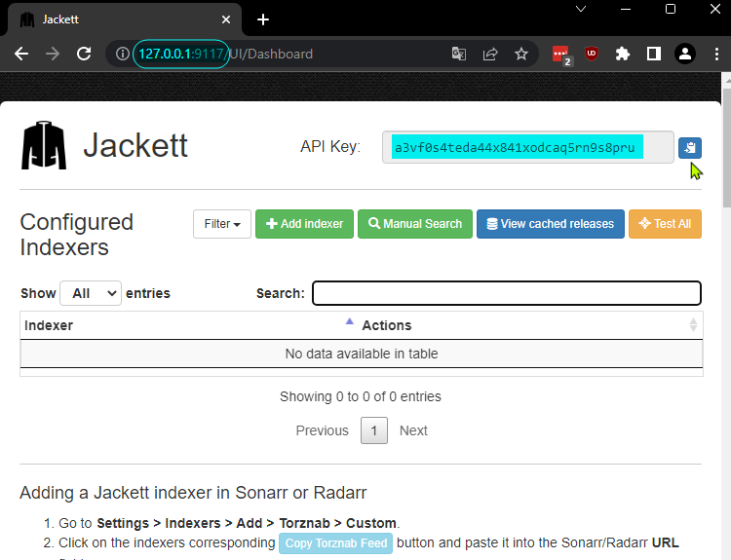The width and height of the screenshot is (731, 560).
Task: Click View cached releases
Action: pos(550,224)
